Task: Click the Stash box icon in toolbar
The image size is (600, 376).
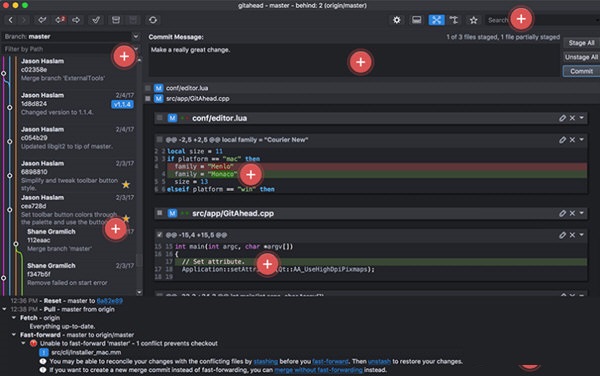Action: coord(116,20)
